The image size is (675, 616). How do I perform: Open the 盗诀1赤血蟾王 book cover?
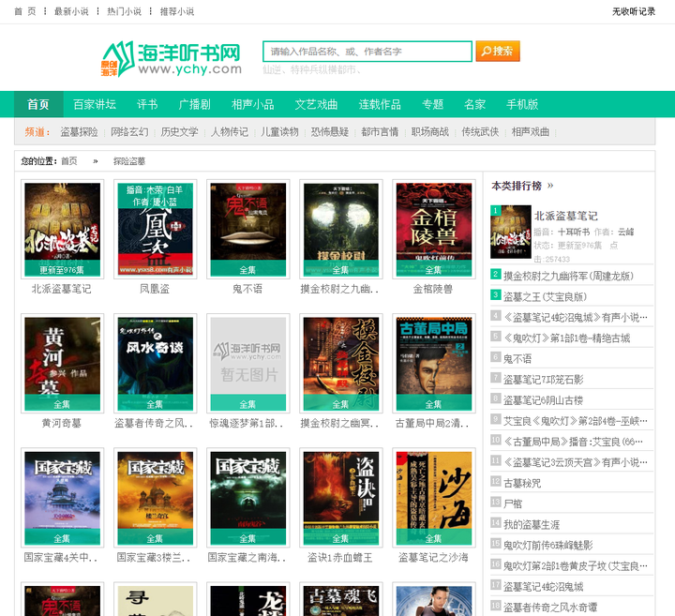pyautogui.click(x=341, y=498)
